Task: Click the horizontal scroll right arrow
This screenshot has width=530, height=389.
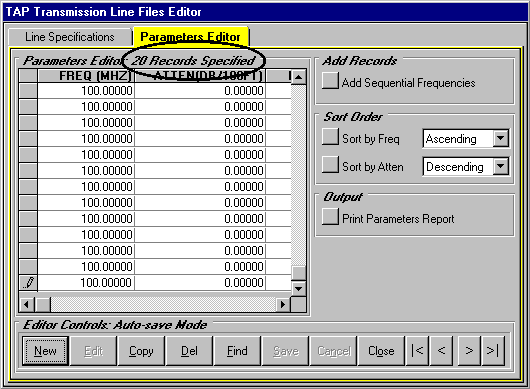Action: pyautogui.click(x=283, y=305)
